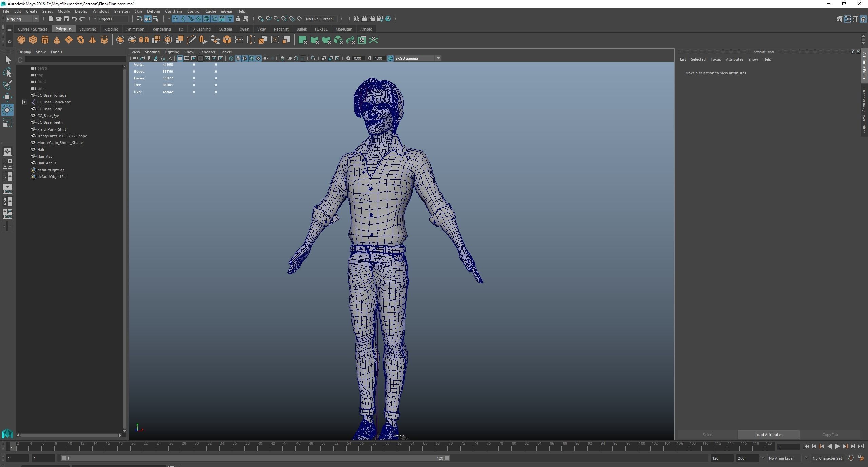Create a polygon torus from shelf
The height and width of the screenshot is (467, 868).
click(81, 40)
